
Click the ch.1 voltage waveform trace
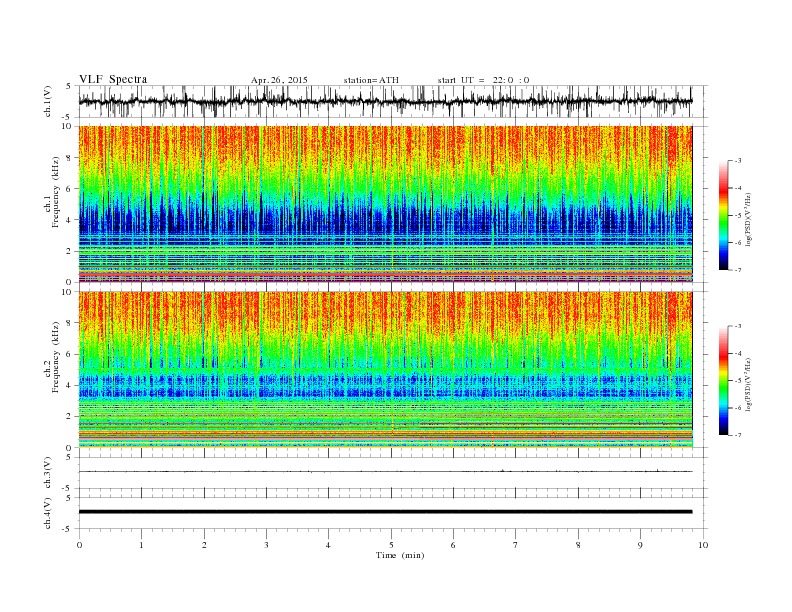point(385,101)
